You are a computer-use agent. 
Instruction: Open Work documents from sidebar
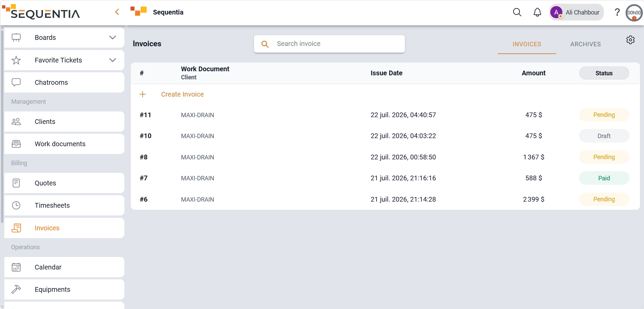pyautogui.click(x=64, y=144)
